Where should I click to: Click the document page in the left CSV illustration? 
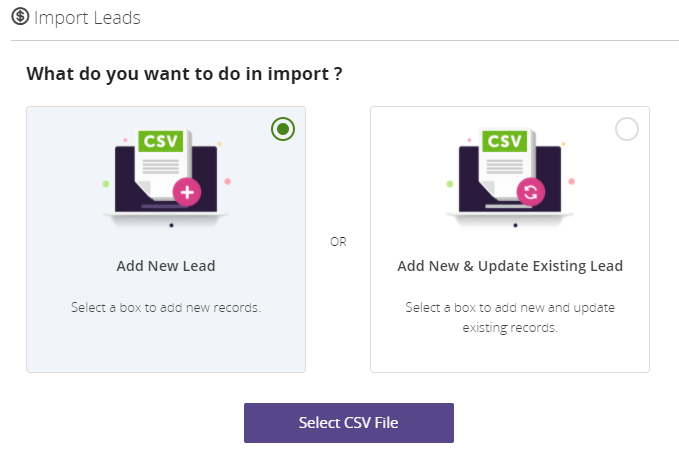pyautogui.click(x=162, y=165)
